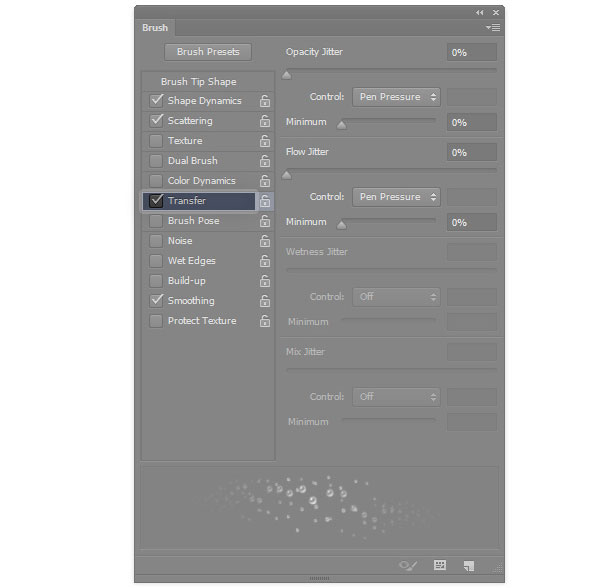The height and width of the screenshot is (588, 600).
Task: Enable Noise checkbox
Action: pyautogui.click(x=156, y=241)
